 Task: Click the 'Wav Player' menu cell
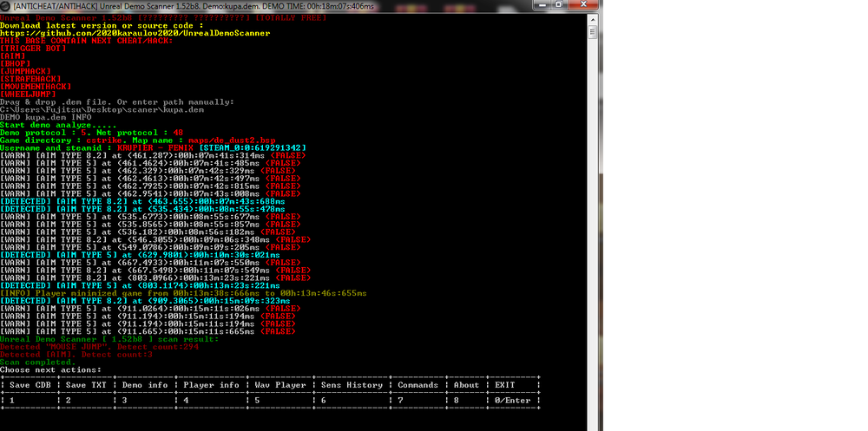[x=279, y=385]
